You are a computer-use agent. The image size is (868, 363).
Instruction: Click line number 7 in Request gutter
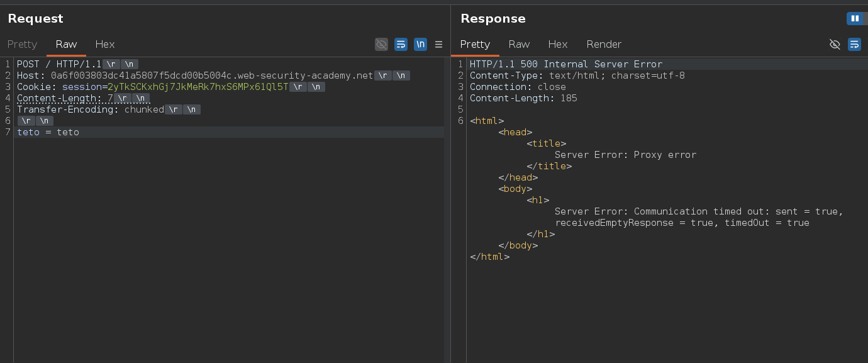(8, 132)
